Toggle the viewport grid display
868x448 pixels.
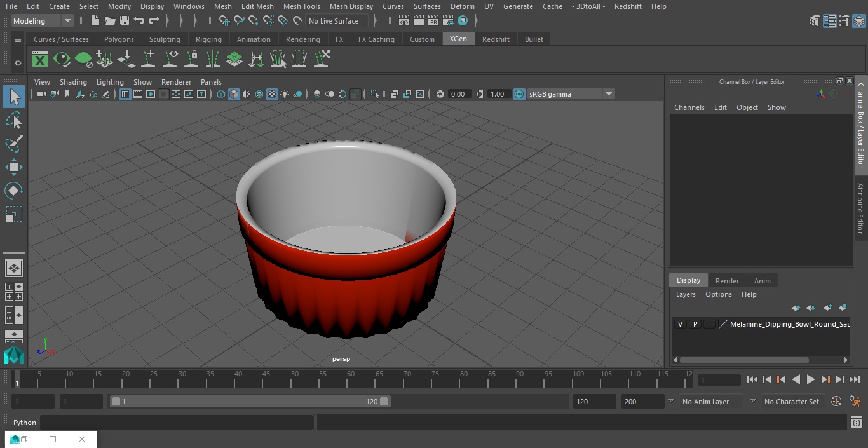(125, 94)
